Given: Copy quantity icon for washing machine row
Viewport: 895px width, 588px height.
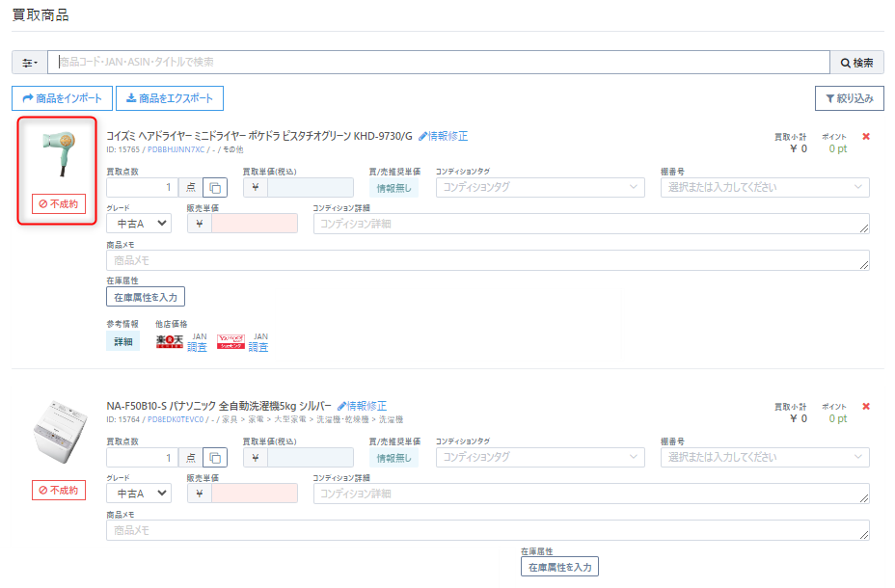Looking at the screenshot, I should click(215, 458).
